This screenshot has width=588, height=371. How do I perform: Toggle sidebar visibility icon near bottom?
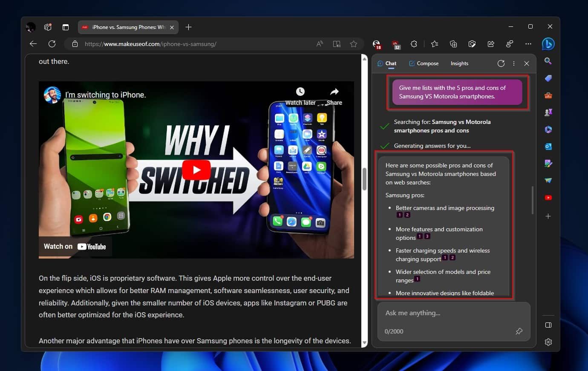pos(548,325)
